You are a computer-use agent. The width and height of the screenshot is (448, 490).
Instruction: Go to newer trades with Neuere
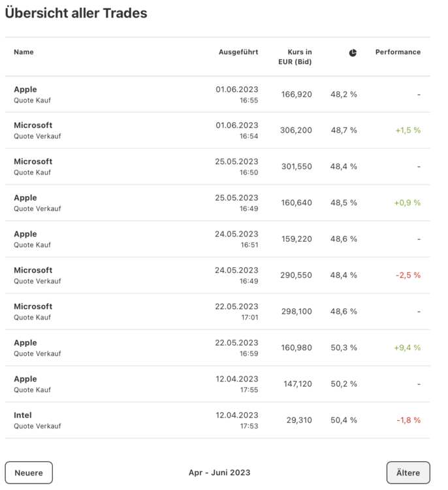pyautogui.click(x=29, y=472)
